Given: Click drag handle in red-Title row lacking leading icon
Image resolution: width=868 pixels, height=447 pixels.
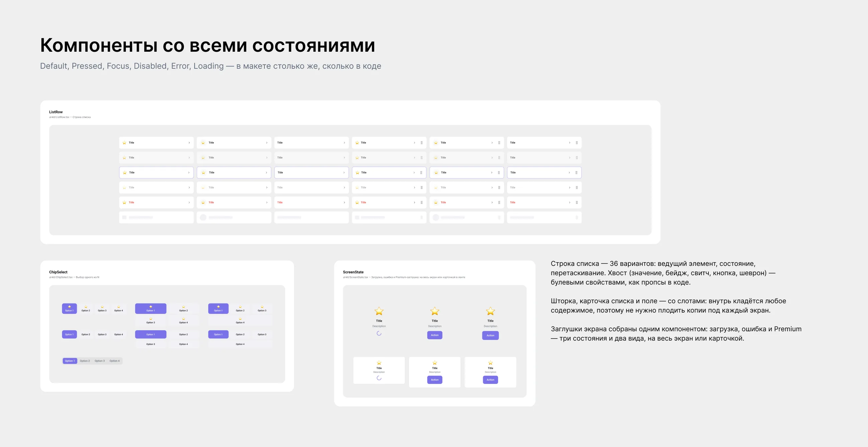Looking at the screenshot, I should (577, 202).
